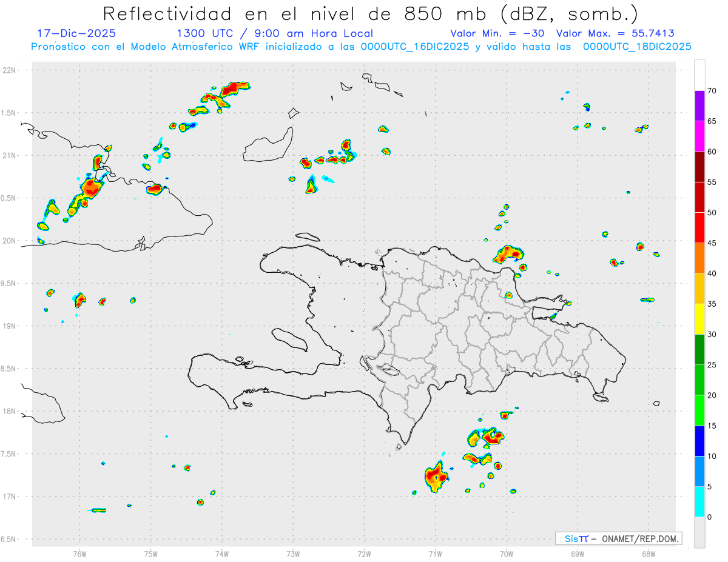The image size is (728, 562).
Task: Click the 'Valor Max. = 55.7413' readout
Action: click(x=615, y=33)
